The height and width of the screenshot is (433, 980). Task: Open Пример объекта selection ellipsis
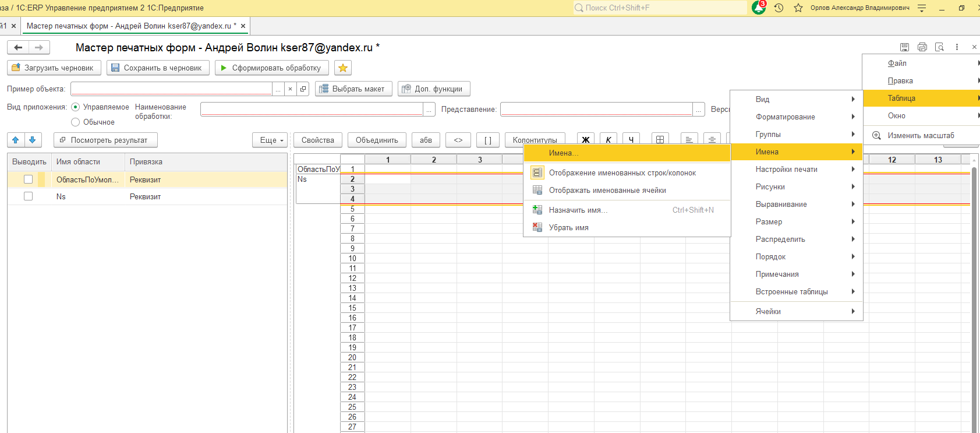(278, 89)
